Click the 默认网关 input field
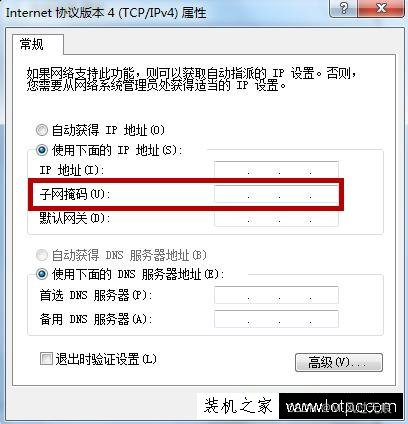Viewport: 408px width, 424px height. pyautogui.click(x=276, y=218)
